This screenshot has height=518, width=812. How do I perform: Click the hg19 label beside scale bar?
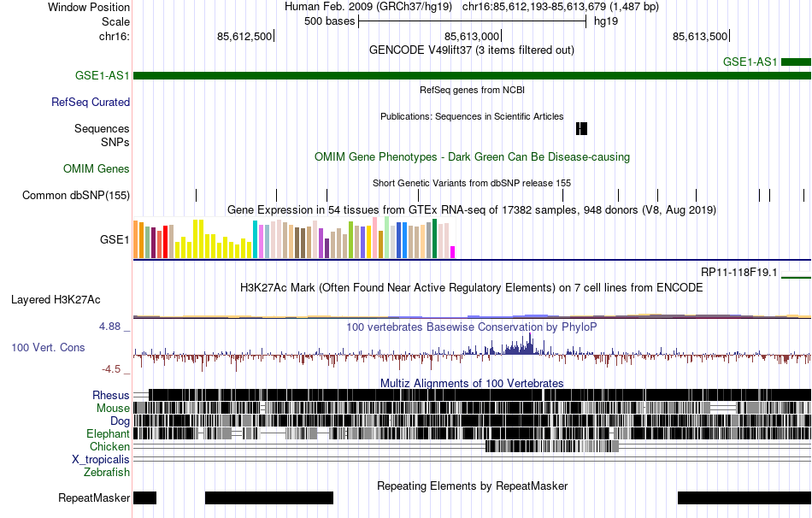[606, 21]
